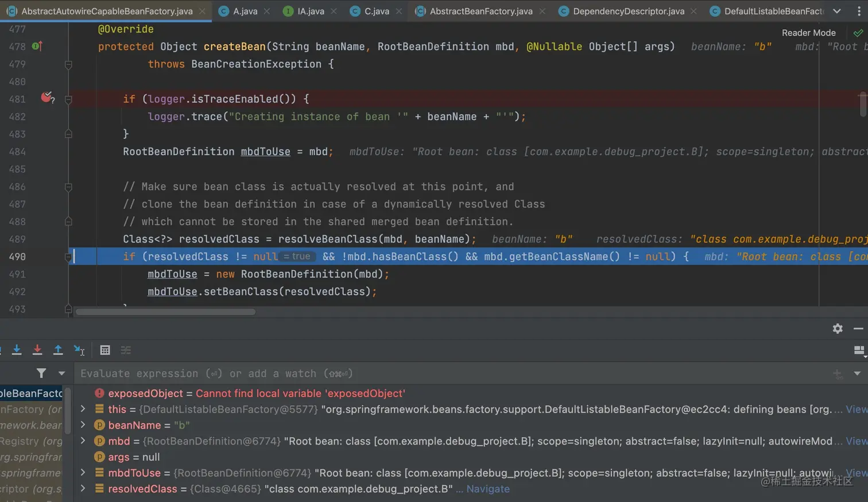868x502 pixels.
Task: Open the frames filter dropdown arrow
Action: tap(61, 373)
